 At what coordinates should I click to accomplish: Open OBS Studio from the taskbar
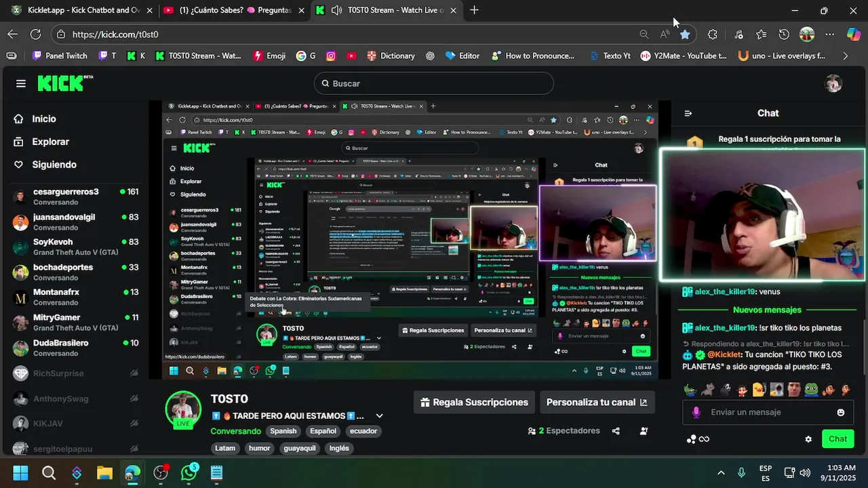[x=161, y=472]
